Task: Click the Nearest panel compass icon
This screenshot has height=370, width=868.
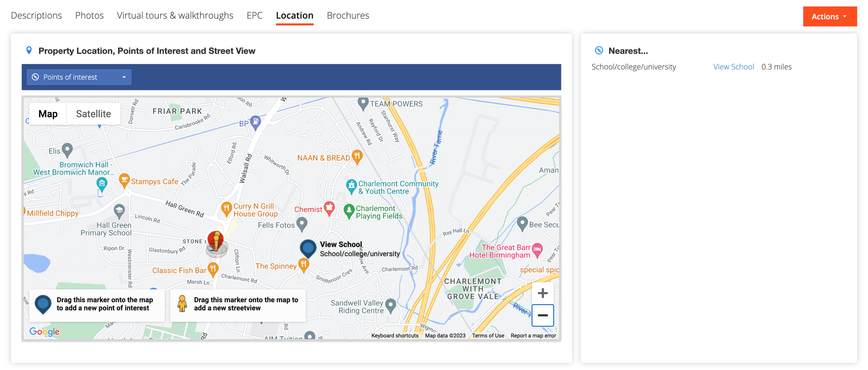Action: (x=599, y=50)
